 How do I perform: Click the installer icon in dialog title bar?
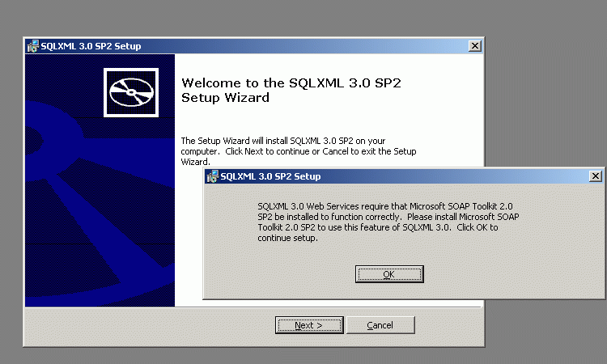[x=213, y=176]
